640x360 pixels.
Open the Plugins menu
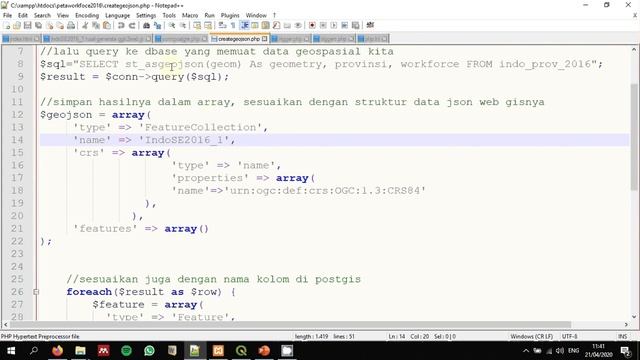(x=230, y=16)
